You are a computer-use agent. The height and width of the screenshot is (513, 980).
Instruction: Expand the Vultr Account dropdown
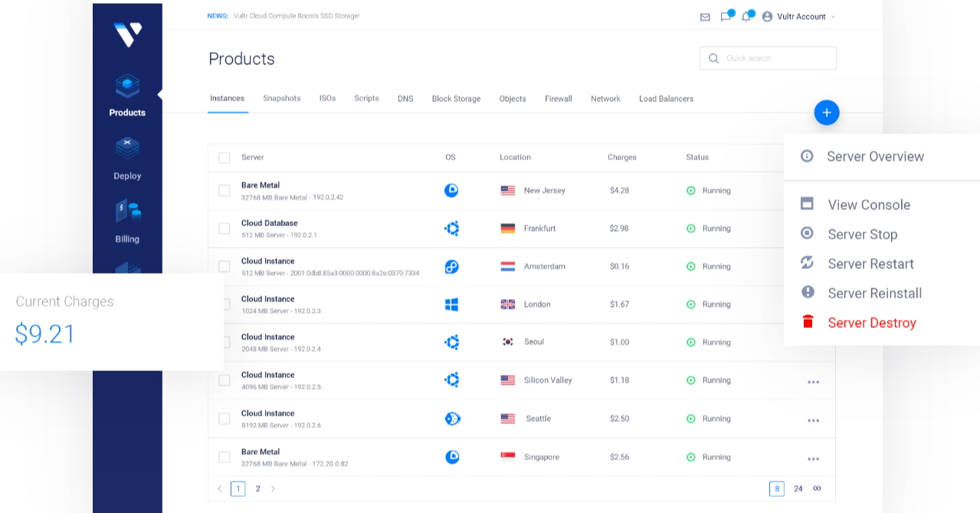click(833, 17)
